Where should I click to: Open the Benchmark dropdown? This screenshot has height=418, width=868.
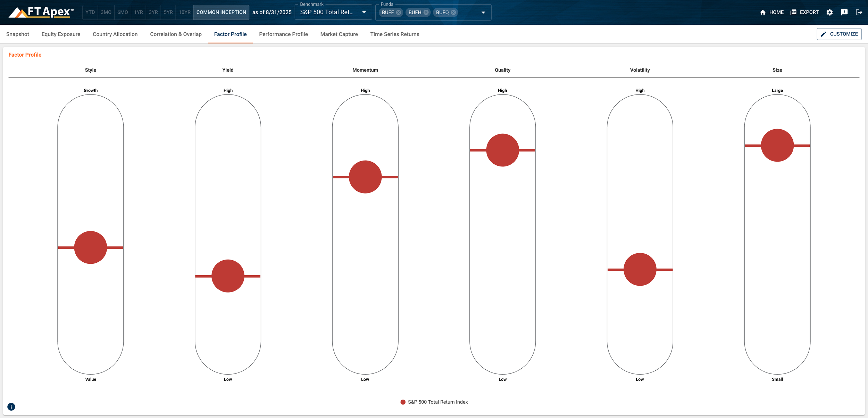pos(364,12)
